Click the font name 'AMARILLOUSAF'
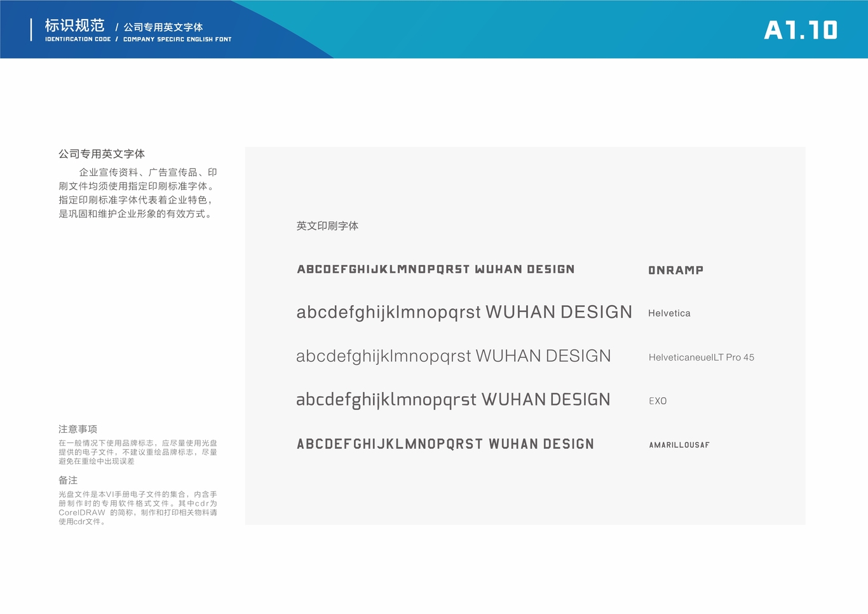Image resolution: width=868 pixels, height=614 pixels. pos(679,445)
